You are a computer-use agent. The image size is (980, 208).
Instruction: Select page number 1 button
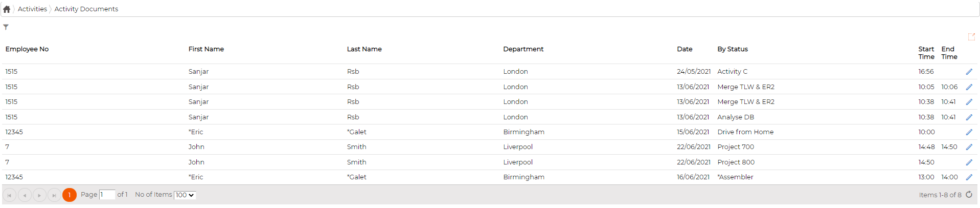coord(70,195)
